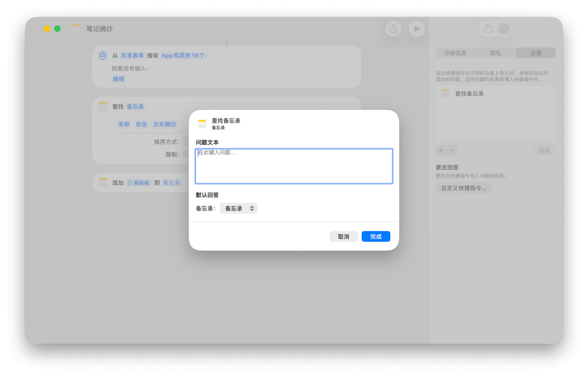Focus the 问题文本 input field
588x377 pixels.
tap(294, 166)
